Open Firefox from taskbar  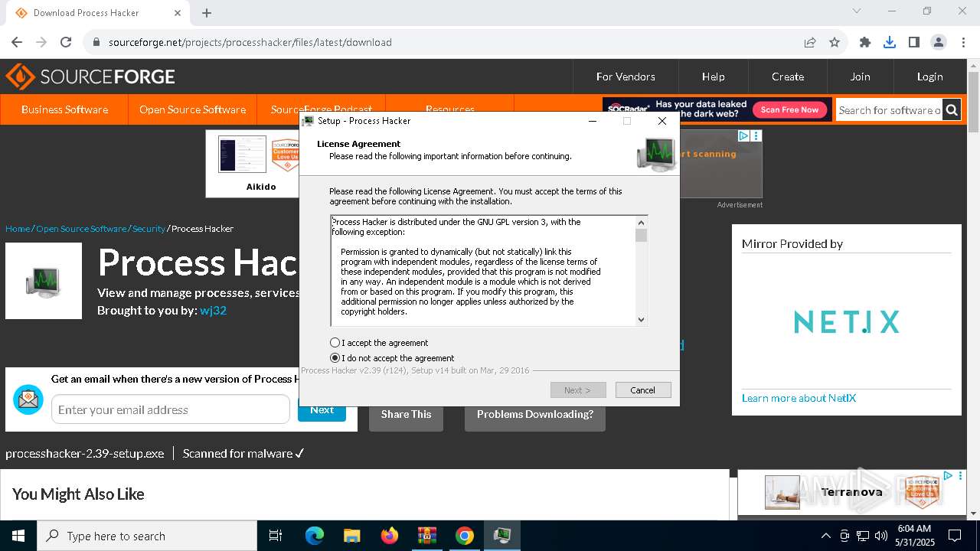pos(390,536)
